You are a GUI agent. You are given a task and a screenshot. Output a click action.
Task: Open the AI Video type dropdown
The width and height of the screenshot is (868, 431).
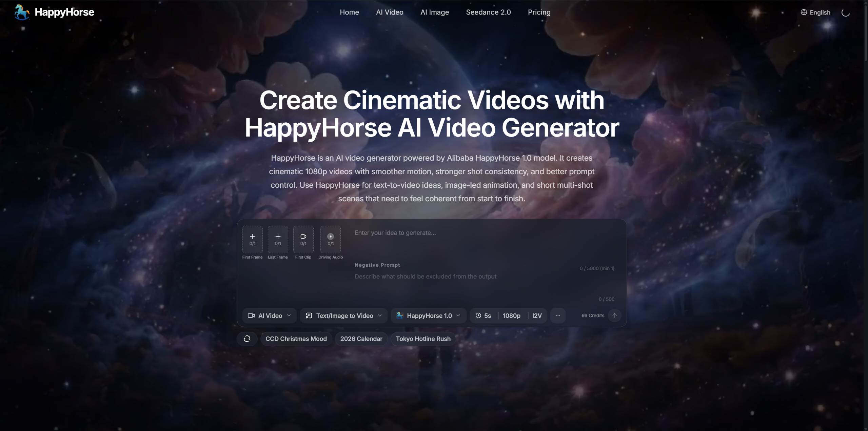point(270,315)
